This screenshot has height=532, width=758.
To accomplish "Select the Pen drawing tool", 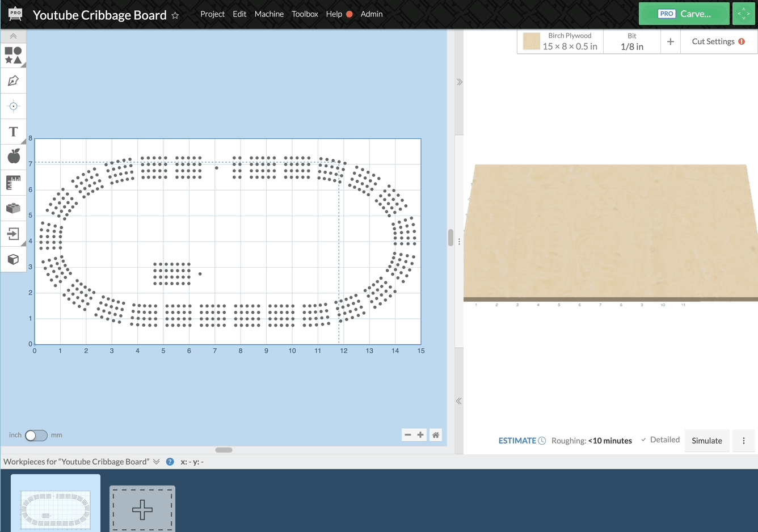I will (13, 81).
